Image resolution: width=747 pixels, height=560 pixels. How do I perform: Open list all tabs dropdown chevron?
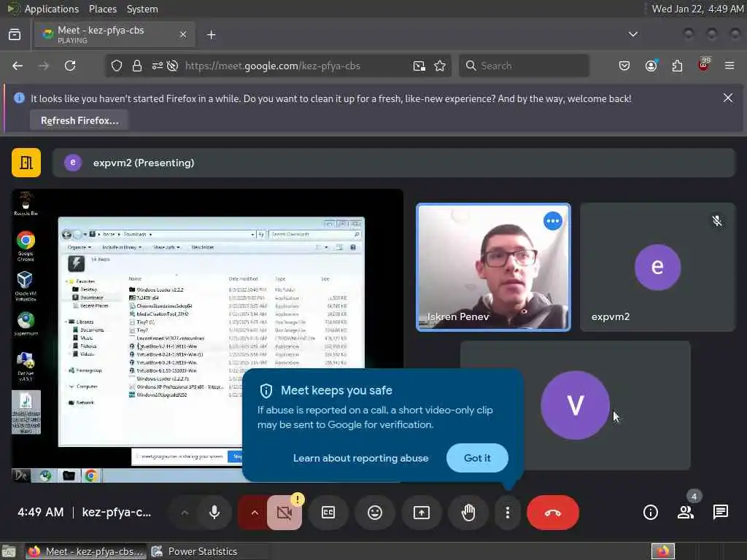[x=632, y=34]
